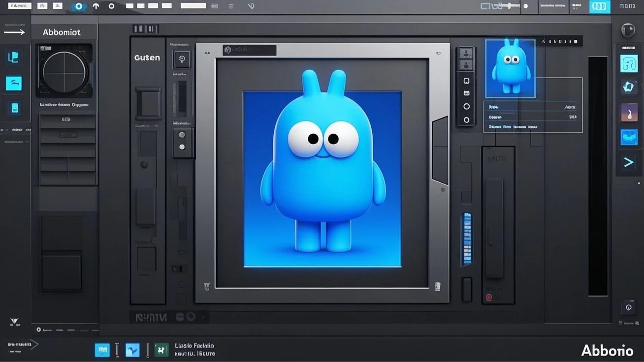The image size is (644, 362).
Task: Expand the cyan chevron in the right sidebar
Action: tap(629, 161)
